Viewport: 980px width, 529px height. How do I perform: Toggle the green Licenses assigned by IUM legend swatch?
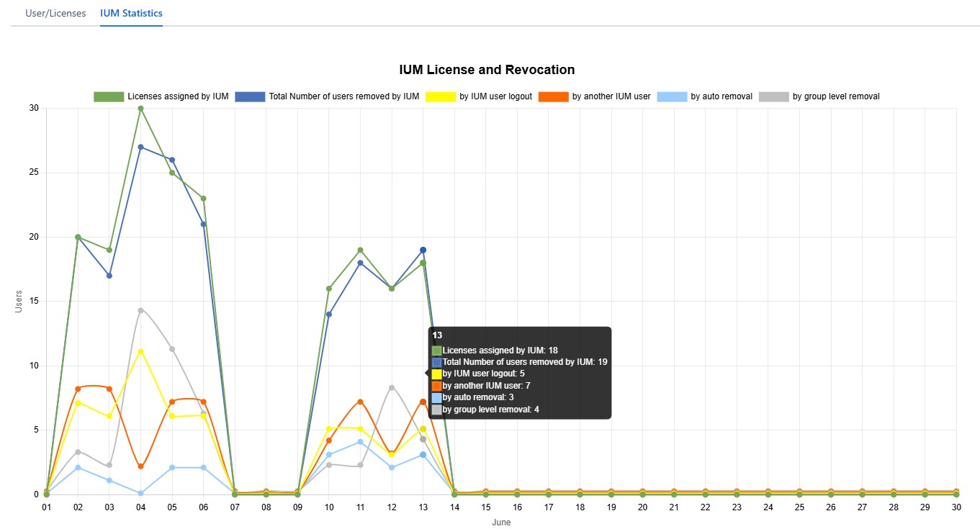coord(109,96)
